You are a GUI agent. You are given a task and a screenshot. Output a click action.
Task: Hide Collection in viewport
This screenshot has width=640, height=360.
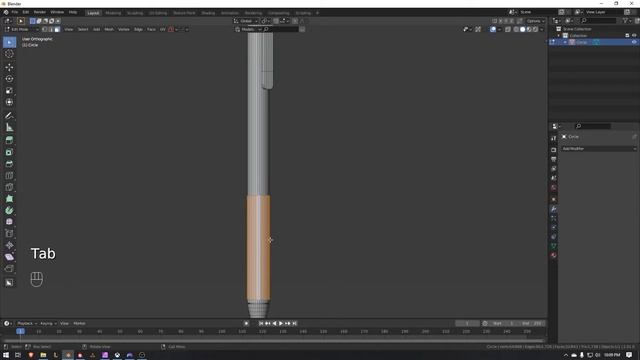tap(634, 36)
